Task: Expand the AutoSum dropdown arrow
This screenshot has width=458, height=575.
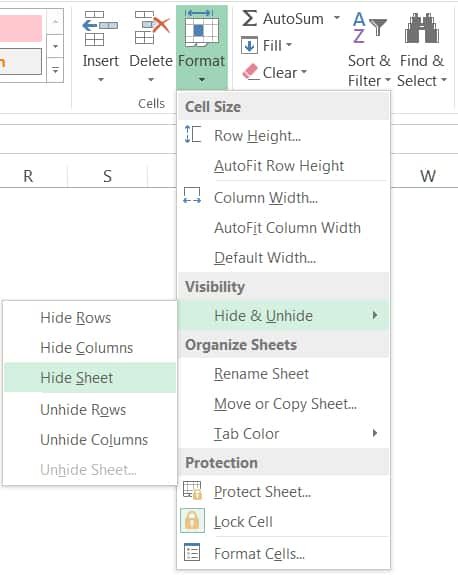Action: coord(337,18)
